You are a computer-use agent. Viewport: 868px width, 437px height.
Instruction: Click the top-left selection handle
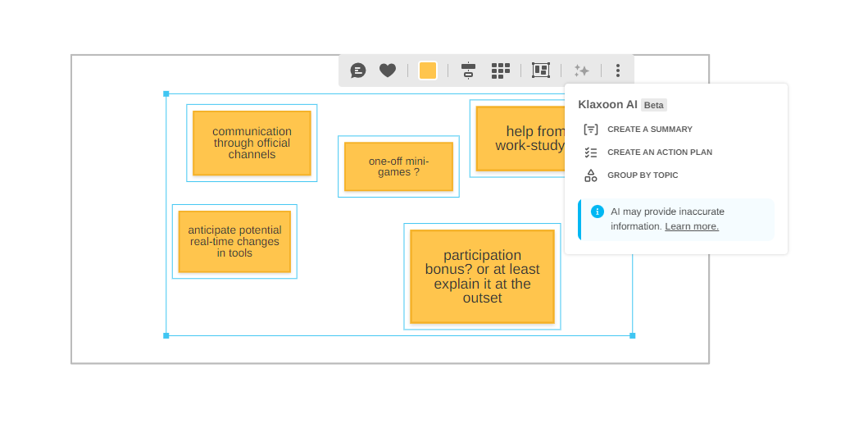166,94
